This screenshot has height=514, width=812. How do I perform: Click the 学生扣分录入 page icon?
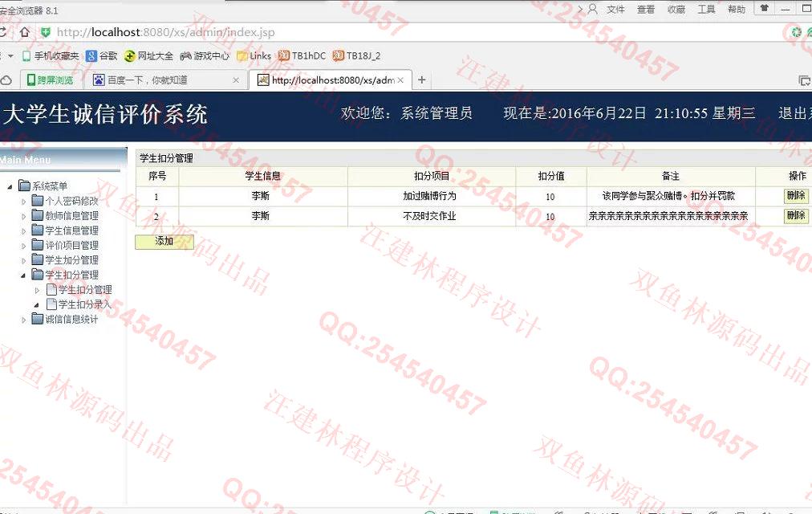[51, 304]
